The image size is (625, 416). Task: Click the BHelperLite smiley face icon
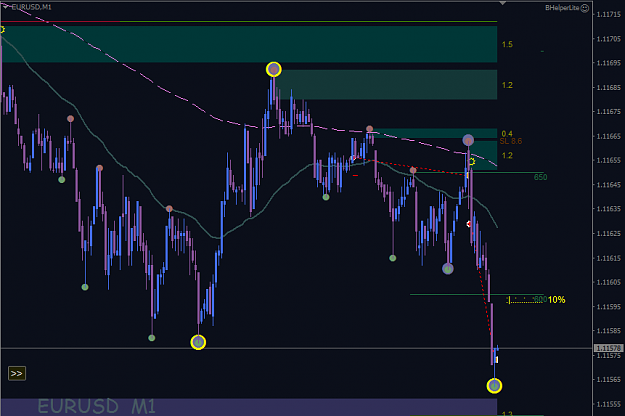click(x=584, y=8)
